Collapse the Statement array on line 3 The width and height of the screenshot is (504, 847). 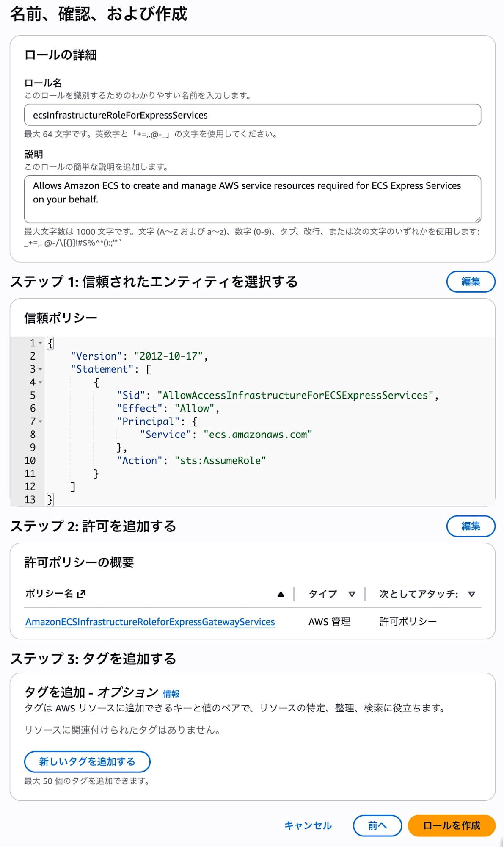pyautogui.click(x=40, y=369)
